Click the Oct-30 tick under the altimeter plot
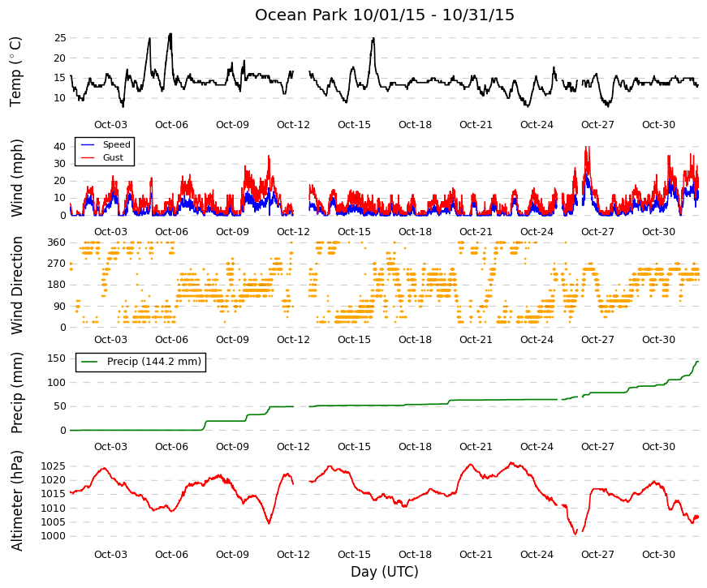707x588 pixels. click(x=658, y=555)
